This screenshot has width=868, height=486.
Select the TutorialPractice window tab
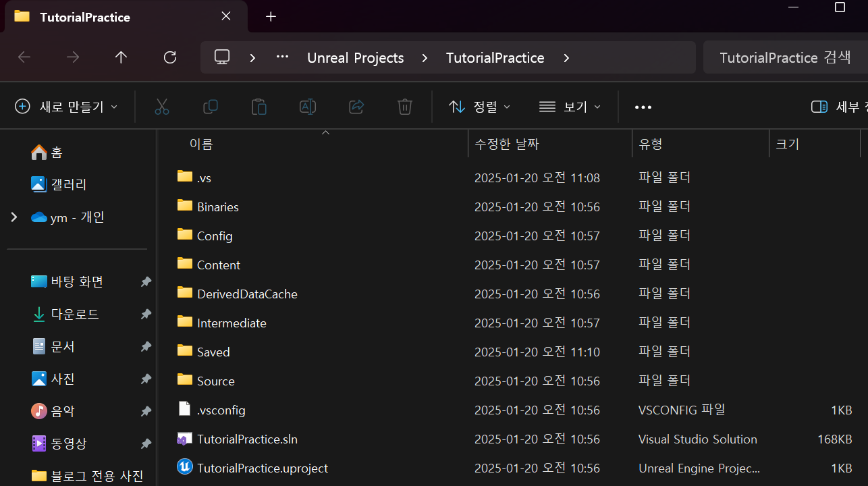click(126, 17)
